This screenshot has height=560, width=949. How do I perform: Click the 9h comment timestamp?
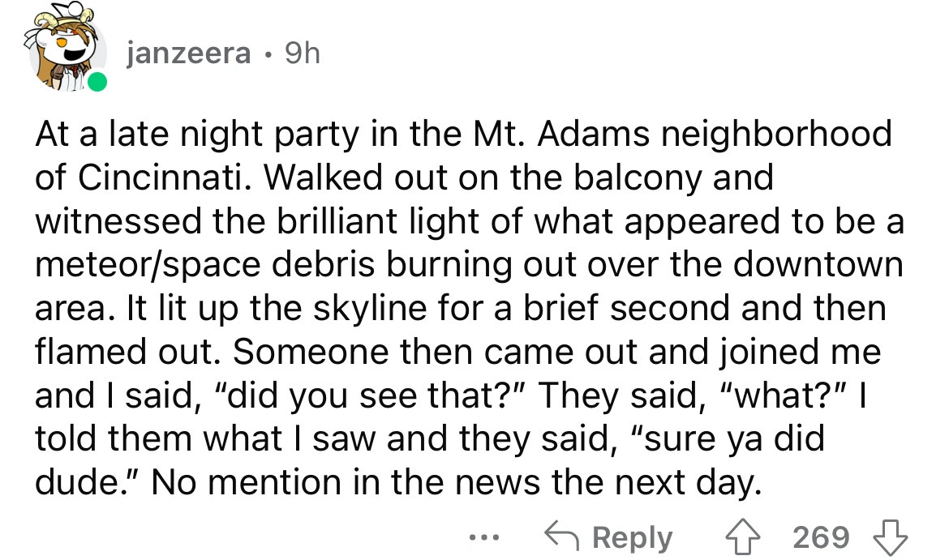(x=300, y=54)
